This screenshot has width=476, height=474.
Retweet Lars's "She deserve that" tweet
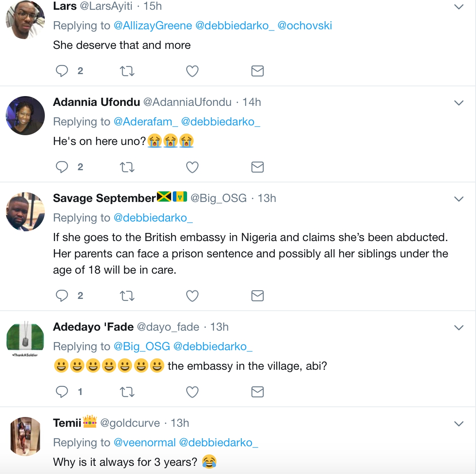[127, 71]
